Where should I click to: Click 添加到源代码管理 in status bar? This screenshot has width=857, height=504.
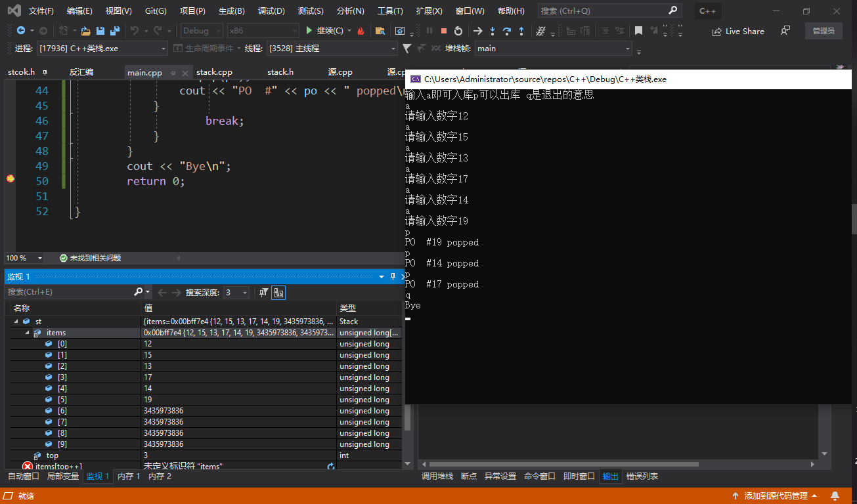pyautogui.click(x=775, y=495)
